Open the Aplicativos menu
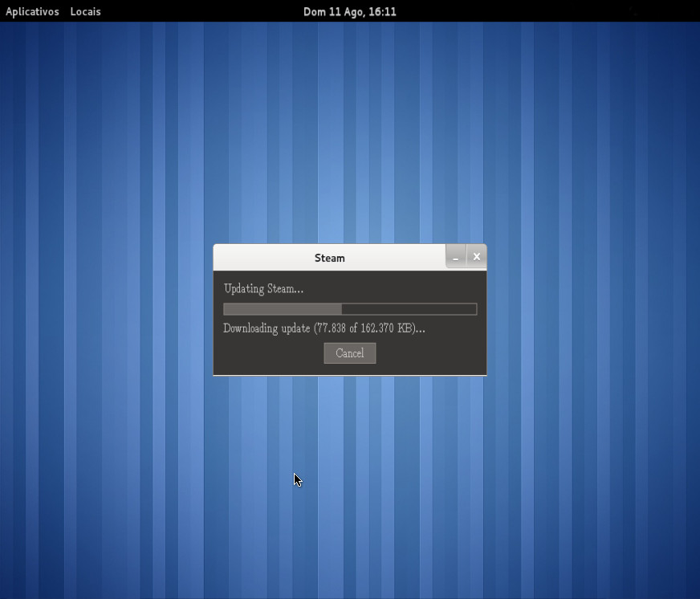The height and width of the screenshot is (599, 700). point(32,11)
